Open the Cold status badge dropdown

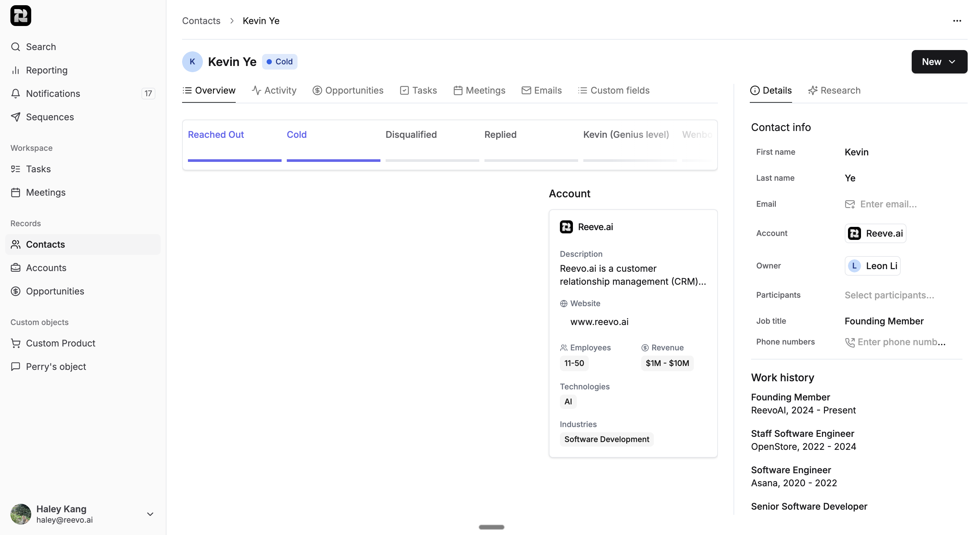280,62
